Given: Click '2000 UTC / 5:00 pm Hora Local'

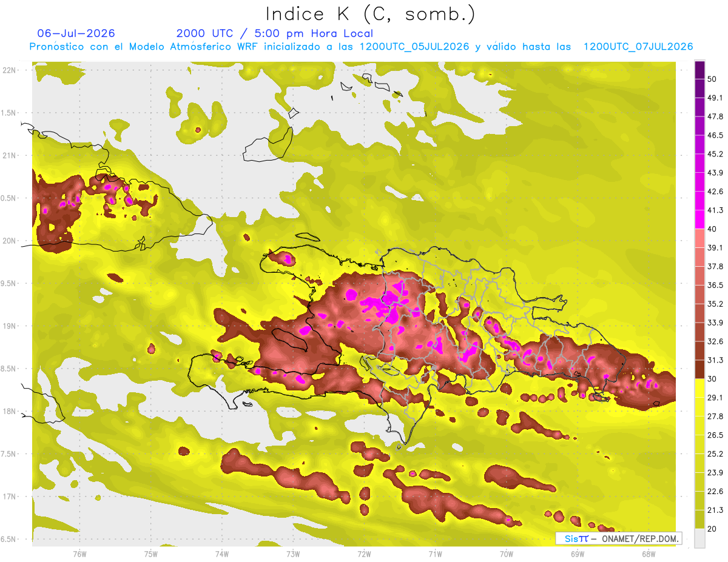Looking at the screenshot, I should [x=275, y=34].
